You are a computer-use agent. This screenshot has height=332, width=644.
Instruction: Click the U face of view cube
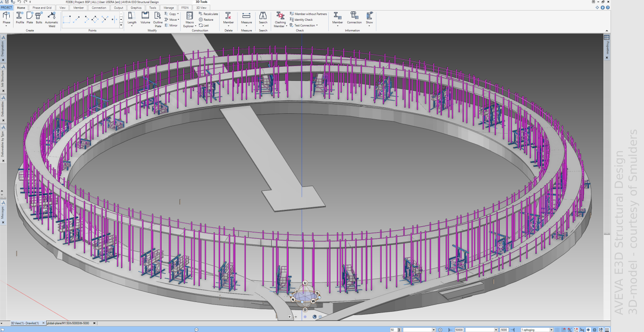pyautogui.click(x=305, y=283)
